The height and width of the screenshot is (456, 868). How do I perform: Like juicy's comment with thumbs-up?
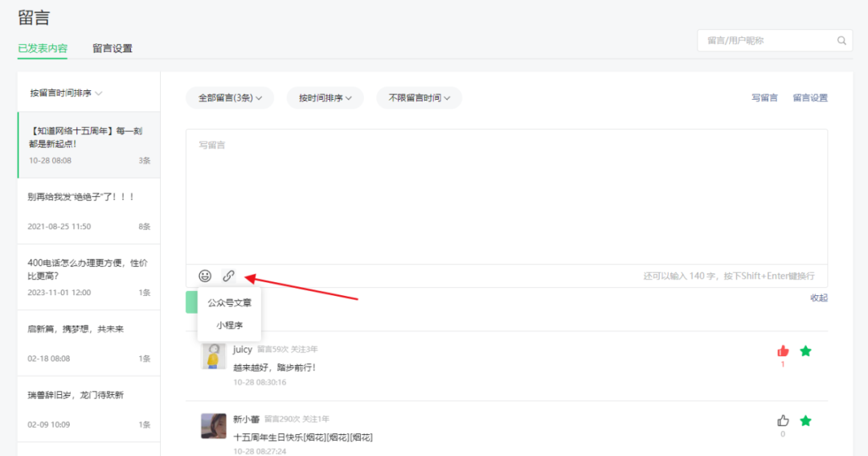pos(783,351)
